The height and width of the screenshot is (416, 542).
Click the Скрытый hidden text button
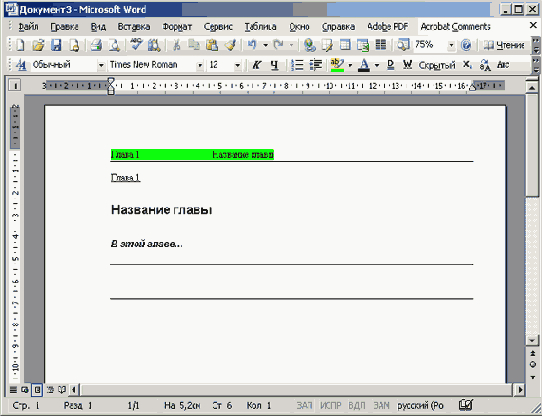(437, 65)
